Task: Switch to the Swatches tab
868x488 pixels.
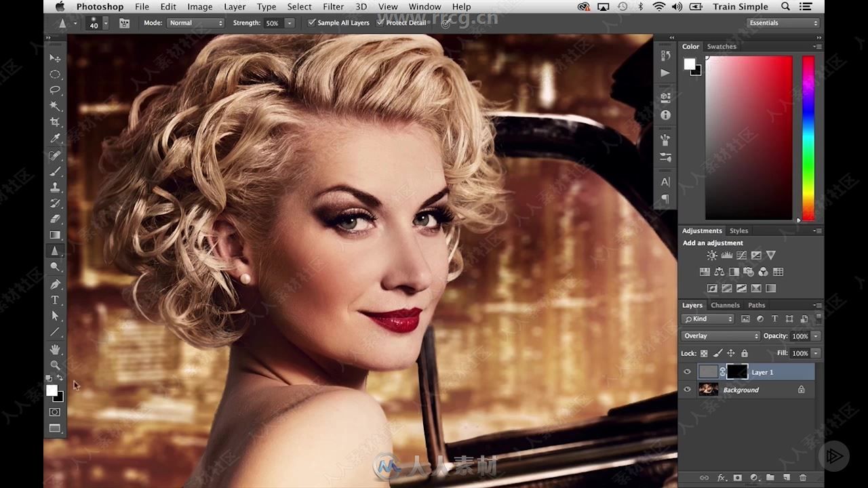Action: click(x=722, y=47)
